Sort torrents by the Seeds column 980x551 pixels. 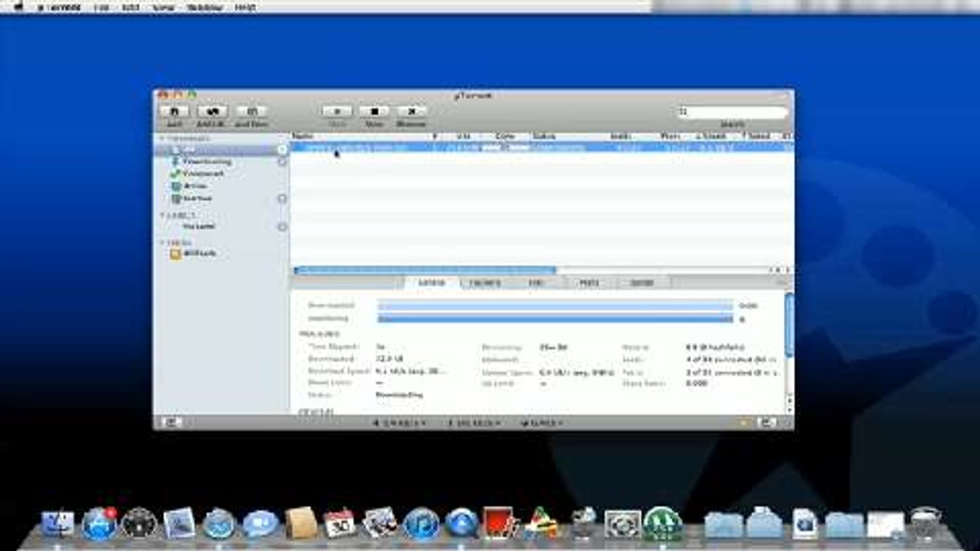[x=620, y=136]
